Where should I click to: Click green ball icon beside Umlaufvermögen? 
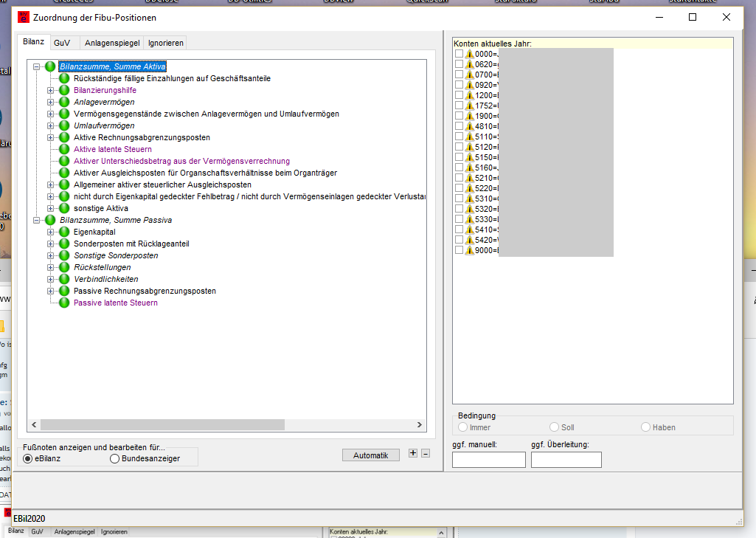click(x=64, y=125)
